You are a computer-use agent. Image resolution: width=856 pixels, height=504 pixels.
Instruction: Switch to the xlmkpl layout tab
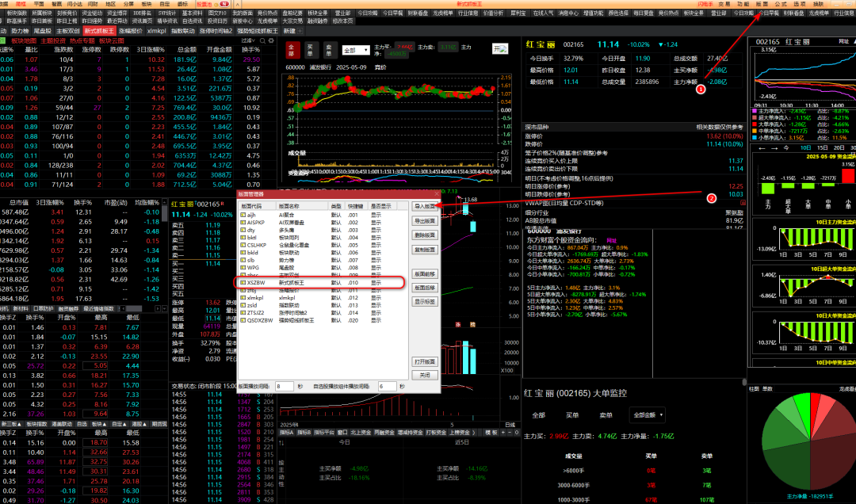[x=157, y=31]
